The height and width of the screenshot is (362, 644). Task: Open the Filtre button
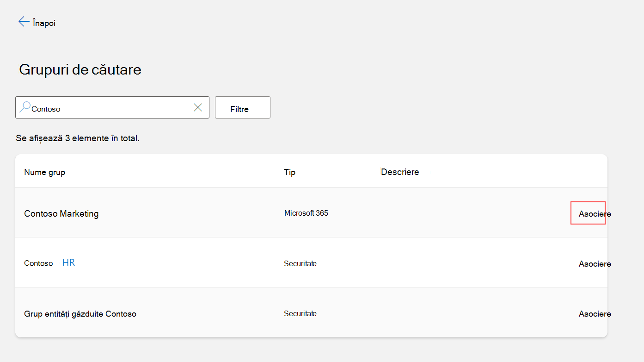(243, 107)
